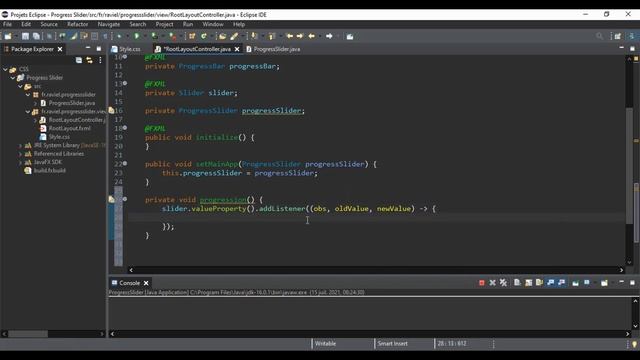Close the Package Explorer tab

(60, 49)
